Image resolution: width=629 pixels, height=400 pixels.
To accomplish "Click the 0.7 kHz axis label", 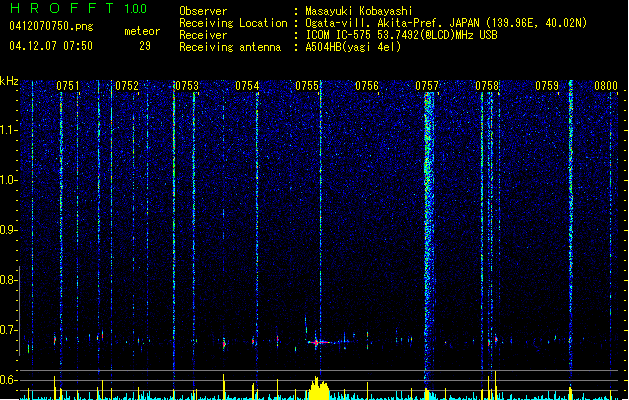I will (x=9, y=330).
